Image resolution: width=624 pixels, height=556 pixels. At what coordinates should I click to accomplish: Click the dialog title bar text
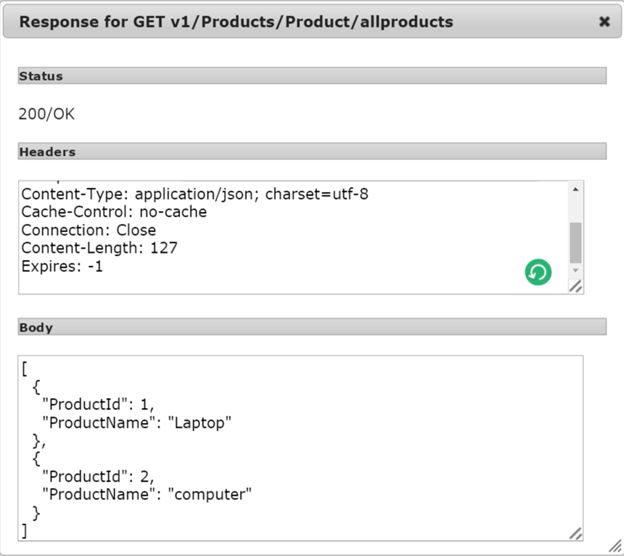point(236,21)
